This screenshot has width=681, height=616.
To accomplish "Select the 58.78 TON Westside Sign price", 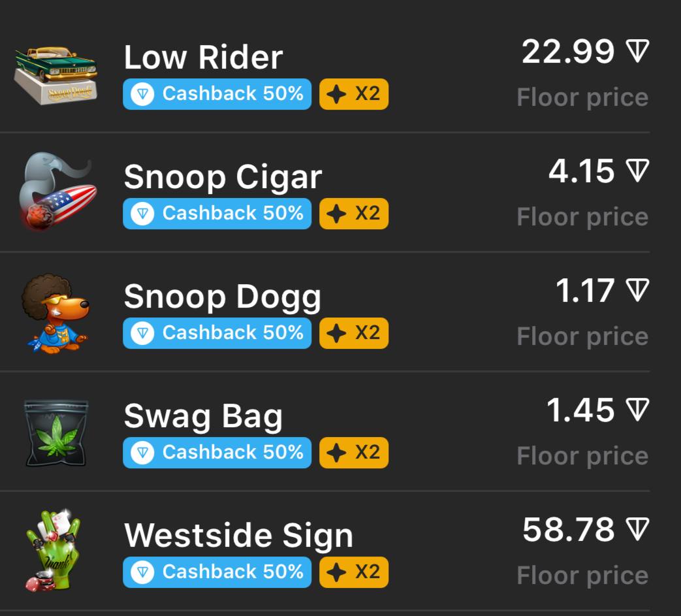I will [586, 530].
